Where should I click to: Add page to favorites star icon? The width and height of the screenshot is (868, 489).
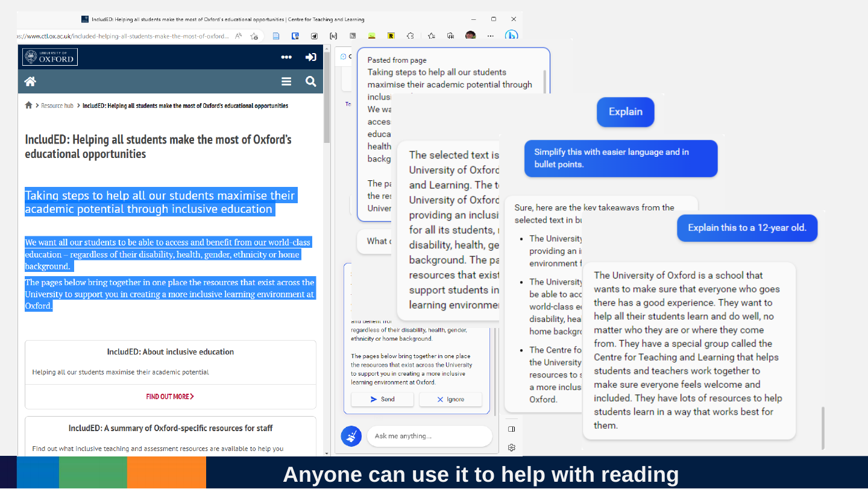pos(254,36)
